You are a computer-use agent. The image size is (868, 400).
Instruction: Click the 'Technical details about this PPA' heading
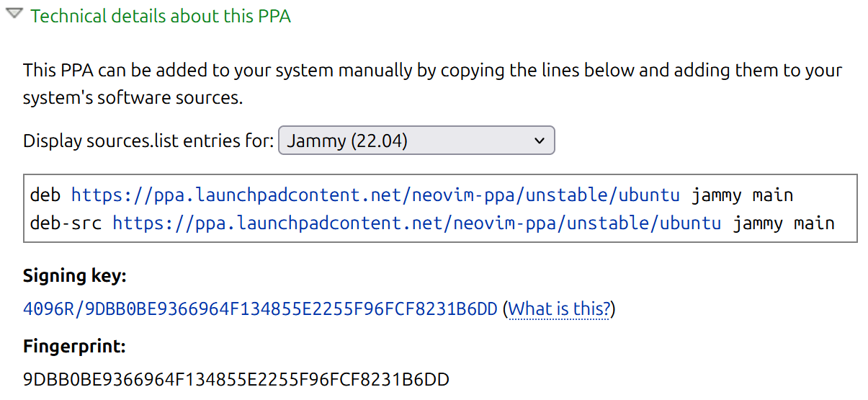click(161, 16)
